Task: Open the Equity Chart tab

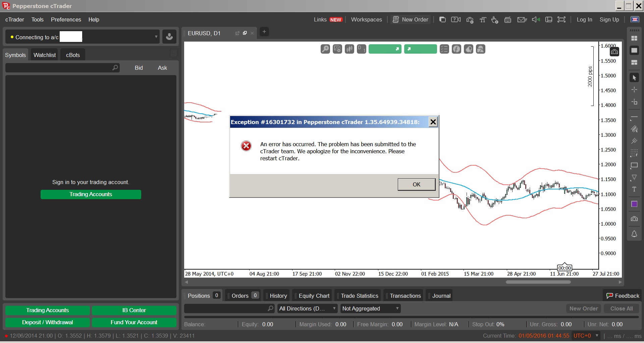Action: pyautogui.click(x=312, y=296)
